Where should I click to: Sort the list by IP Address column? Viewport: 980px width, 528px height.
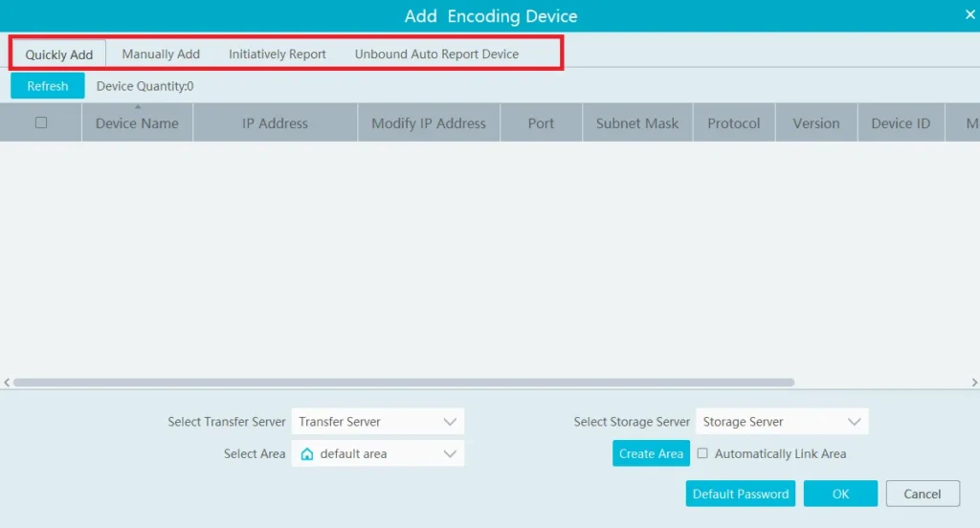tap(275, 123)
